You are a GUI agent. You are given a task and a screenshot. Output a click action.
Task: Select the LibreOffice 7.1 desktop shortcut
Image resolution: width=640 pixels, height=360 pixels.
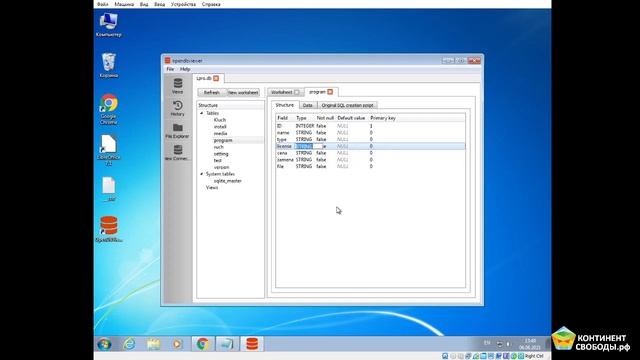pos(109,150)
